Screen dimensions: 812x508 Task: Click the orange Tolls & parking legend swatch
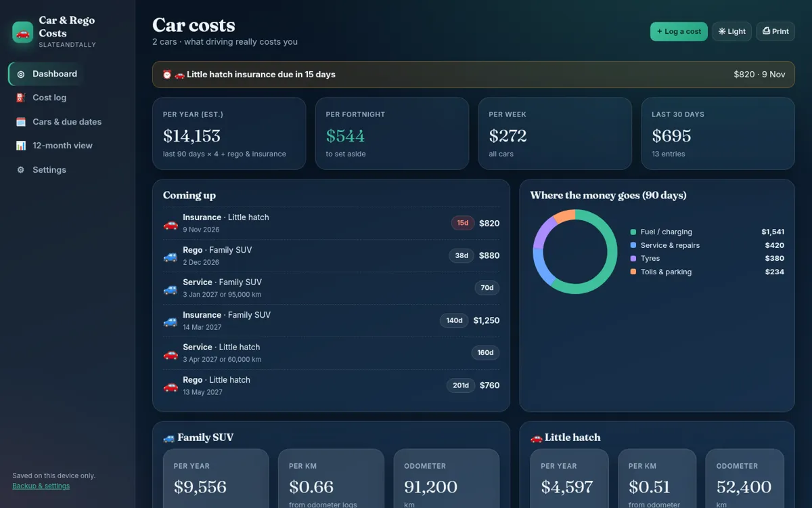coord(633,272)
